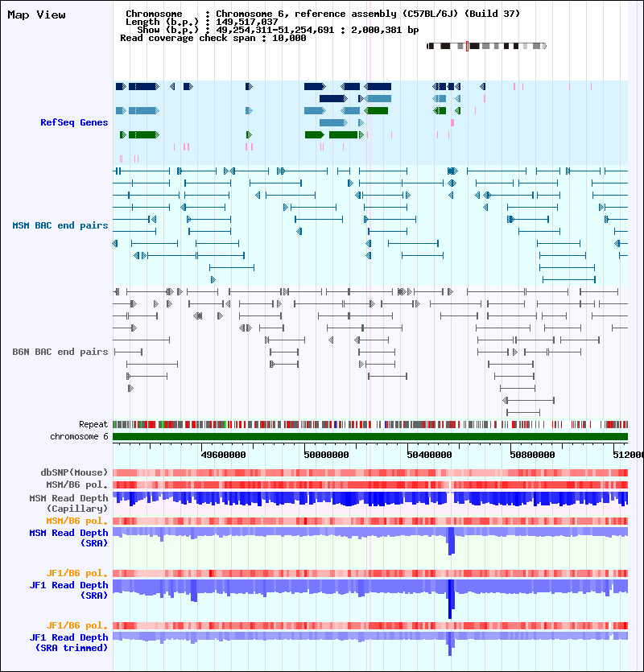
Task: Click the green chromosome 6 bar
Action: (370, 437)
